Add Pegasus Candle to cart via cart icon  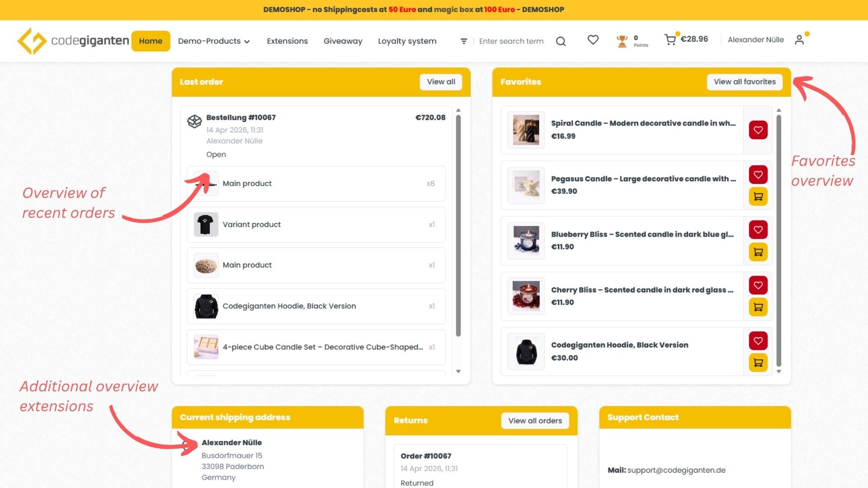point(758,197)
